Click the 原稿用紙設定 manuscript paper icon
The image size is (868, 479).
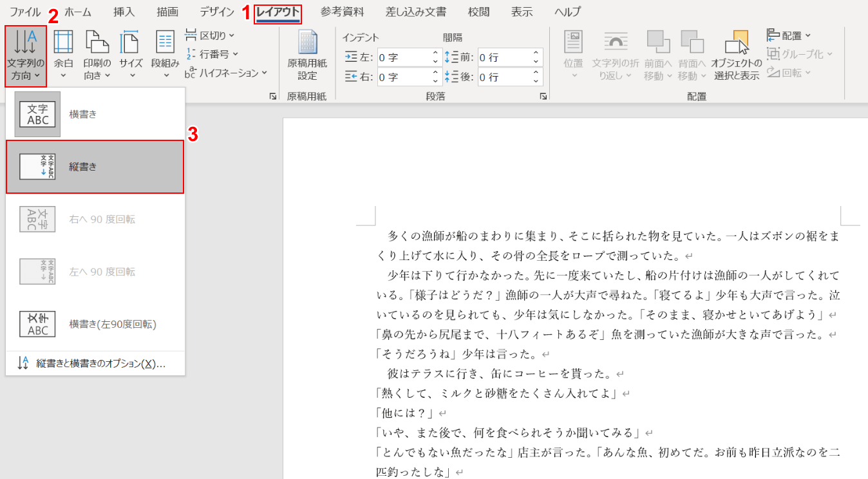307,57
